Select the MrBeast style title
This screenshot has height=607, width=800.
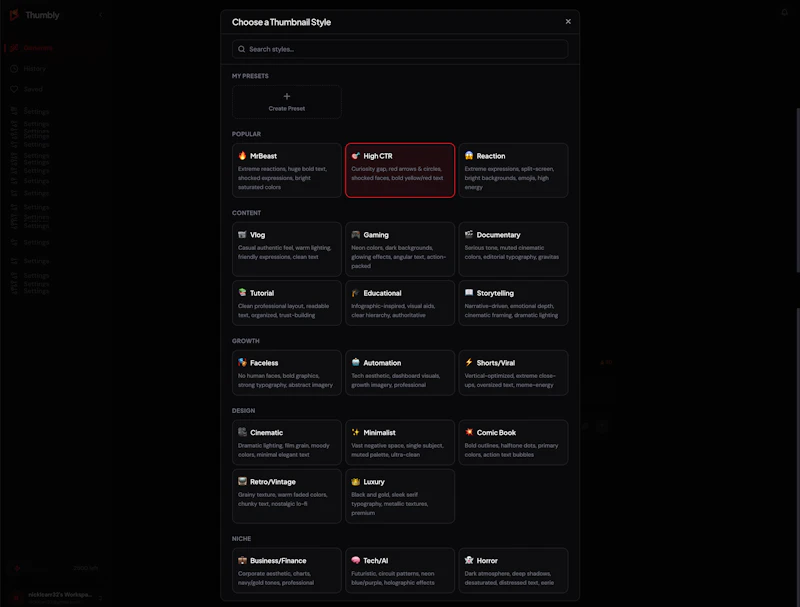point(263,156)
